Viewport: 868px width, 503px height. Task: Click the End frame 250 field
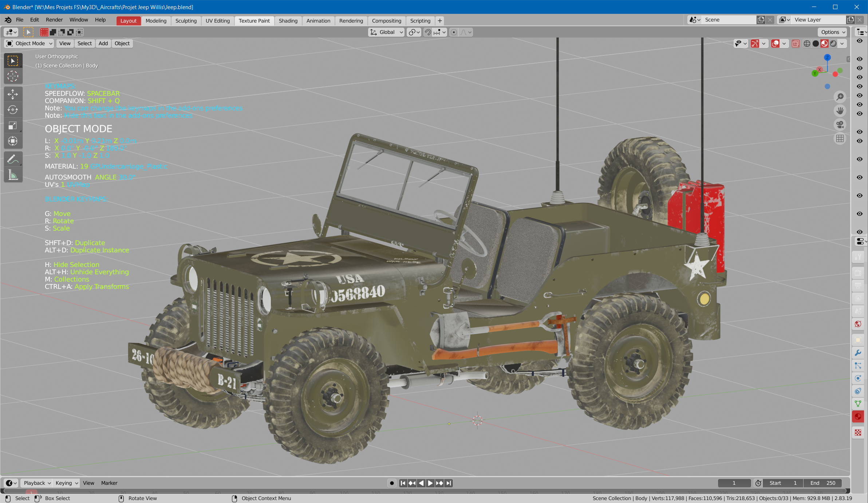tap(823, 483)
